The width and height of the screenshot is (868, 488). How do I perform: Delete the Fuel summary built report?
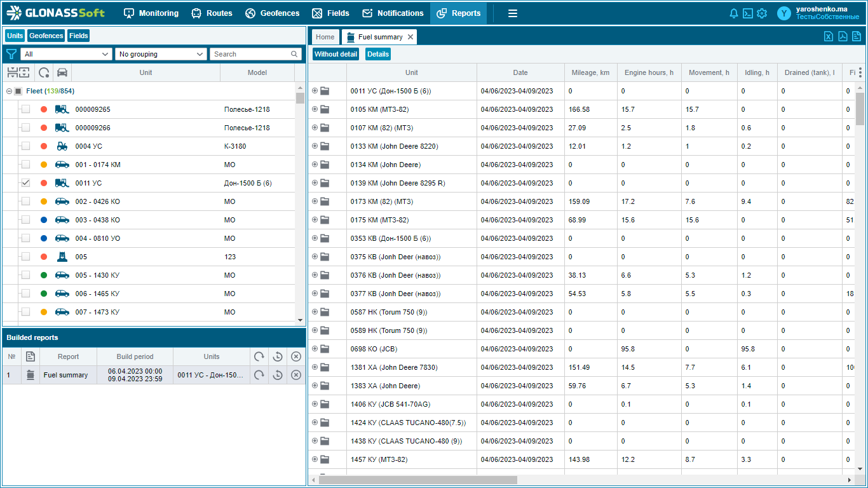pos(295,375)
